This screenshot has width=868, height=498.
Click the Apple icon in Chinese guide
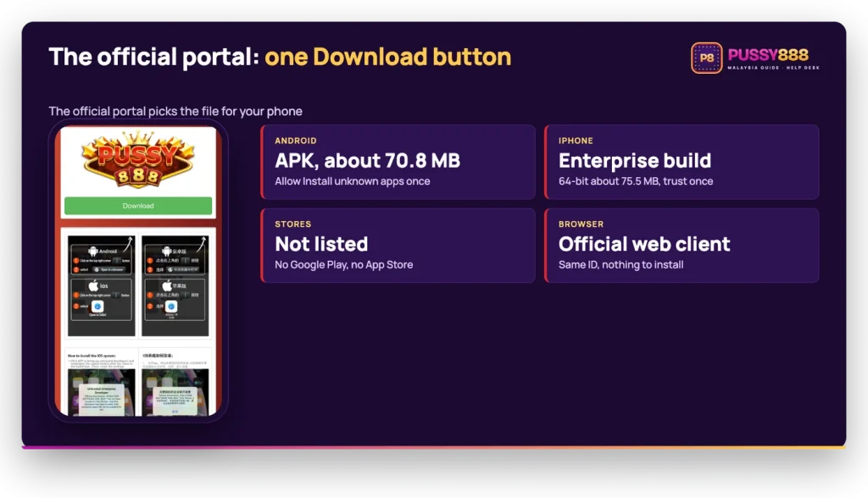(167, 286)
